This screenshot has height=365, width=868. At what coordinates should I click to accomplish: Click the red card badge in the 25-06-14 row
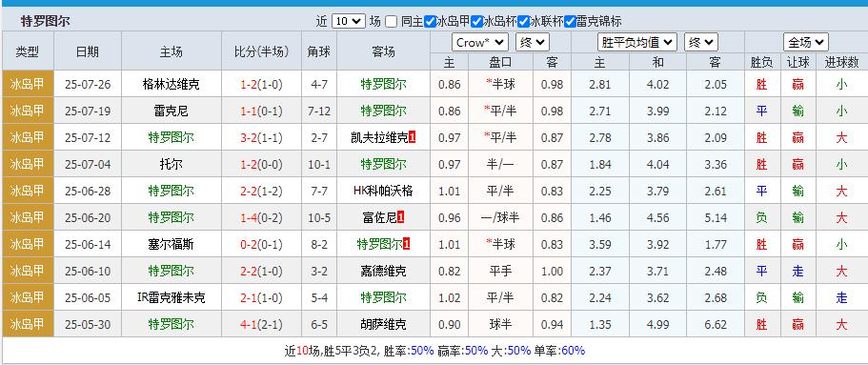click(x=407, y=244)
